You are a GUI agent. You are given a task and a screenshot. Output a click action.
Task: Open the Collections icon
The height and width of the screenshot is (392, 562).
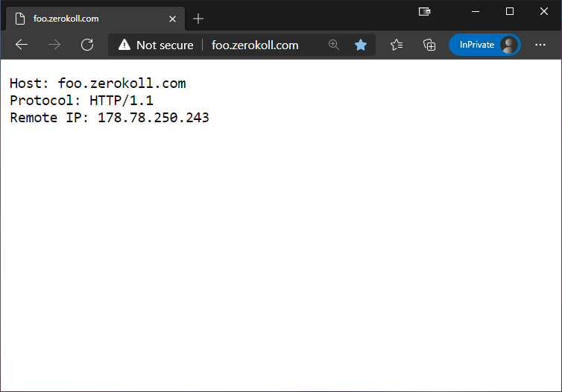(x=429, y=45)
